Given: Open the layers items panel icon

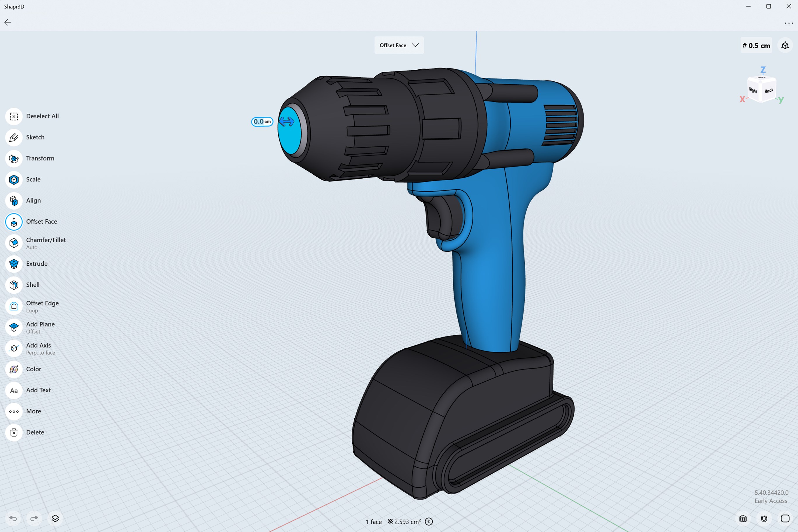Looking at the screenshot, I should [x=55, y=518].
